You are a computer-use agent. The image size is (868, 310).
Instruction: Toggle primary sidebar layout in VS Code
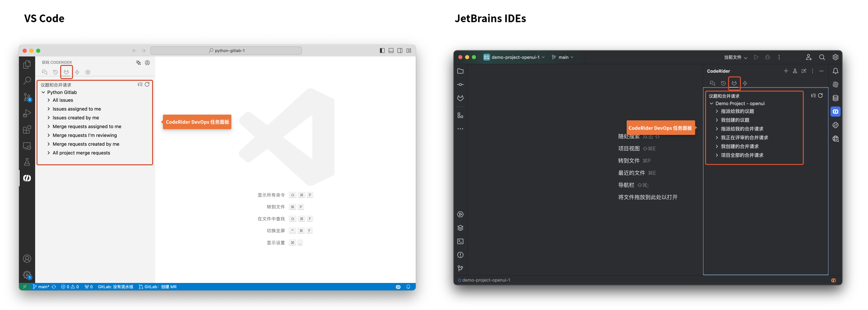pos(382,51)
